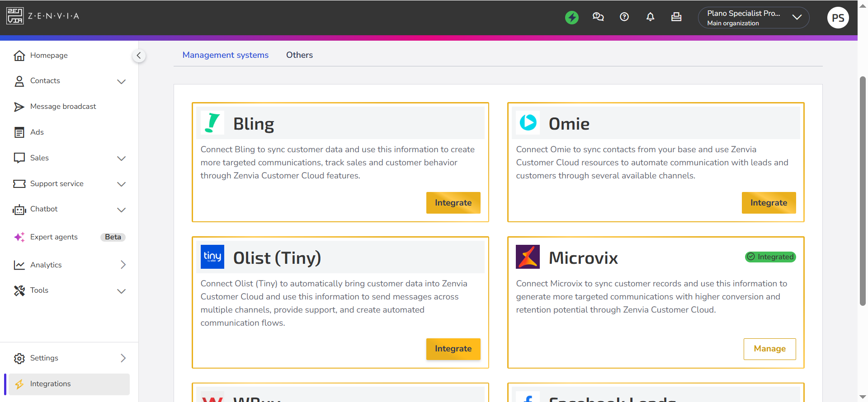Open Expert agents menu item
This screenshot has width=868, height=402.
pos(54,237)
